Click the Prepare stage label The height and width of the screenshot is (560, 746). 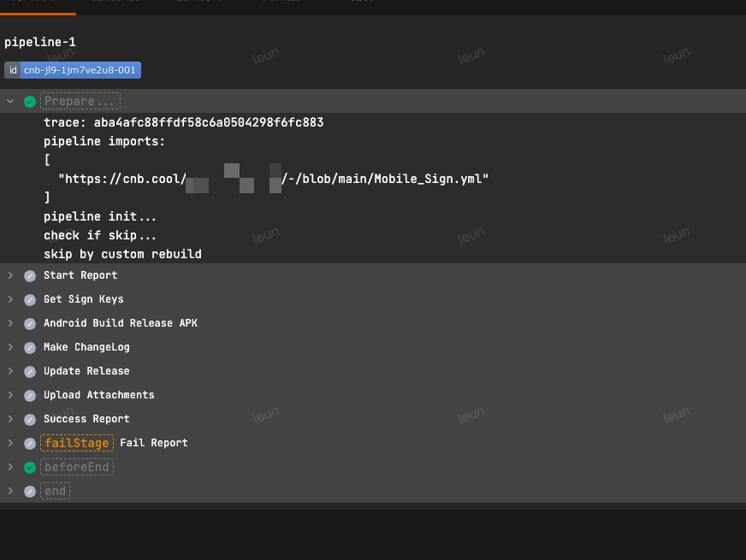(x=80, y=102)
